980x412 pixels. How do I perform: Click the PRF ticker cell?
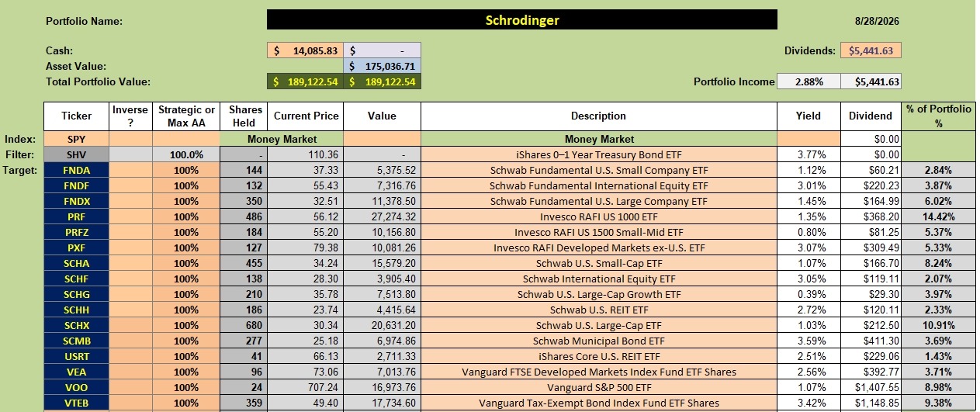click(x=76, y=216)
